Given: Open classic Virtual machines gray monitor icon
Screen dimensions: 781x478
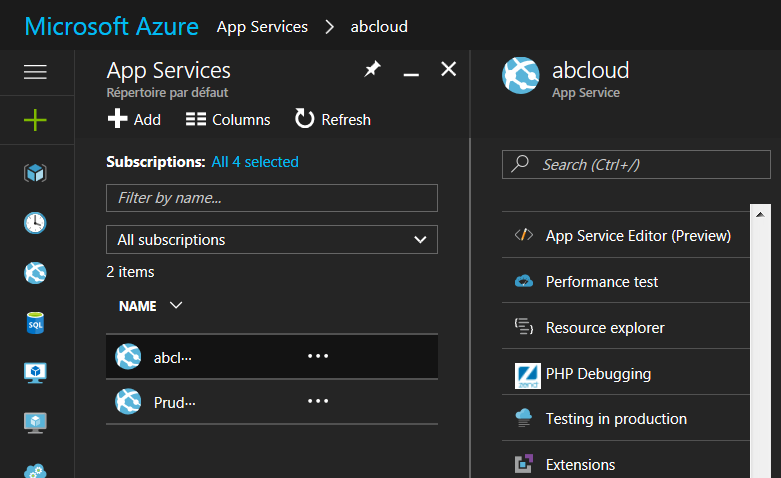Looking at the screenshot, I should tap(35, 423).
